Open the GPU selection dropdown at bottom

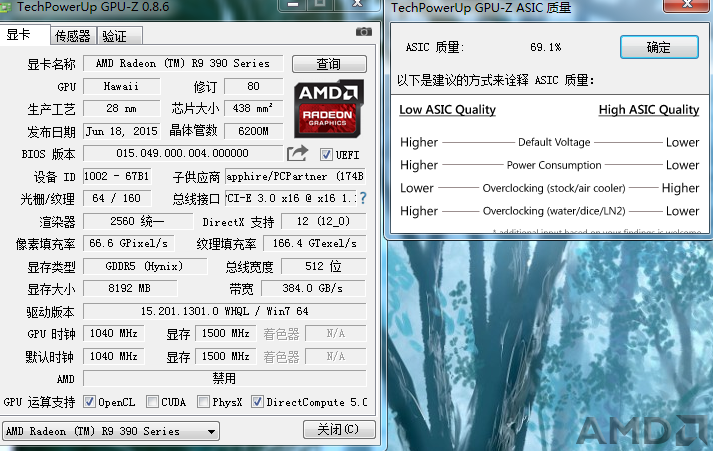pos(111,431)
